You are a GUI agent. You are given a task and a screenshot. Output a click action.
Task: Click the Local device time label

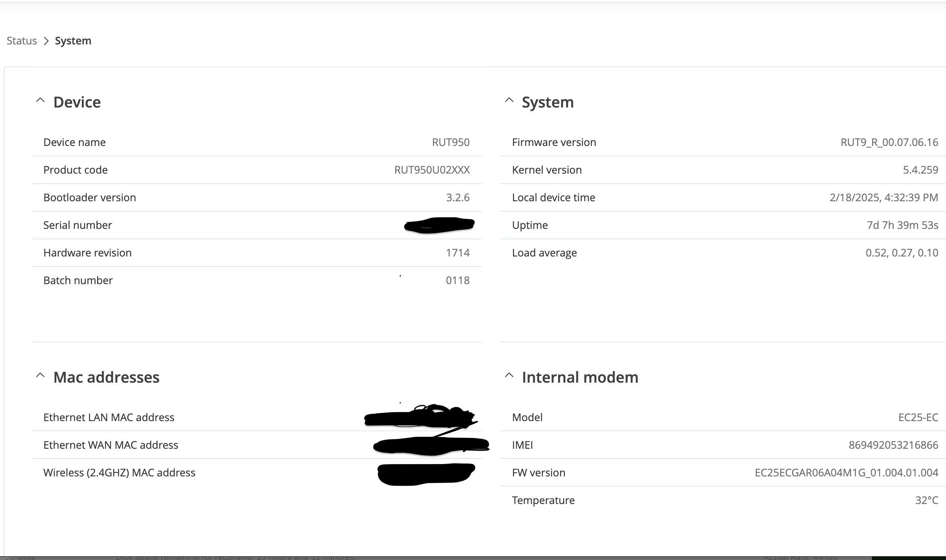[554, 197]
